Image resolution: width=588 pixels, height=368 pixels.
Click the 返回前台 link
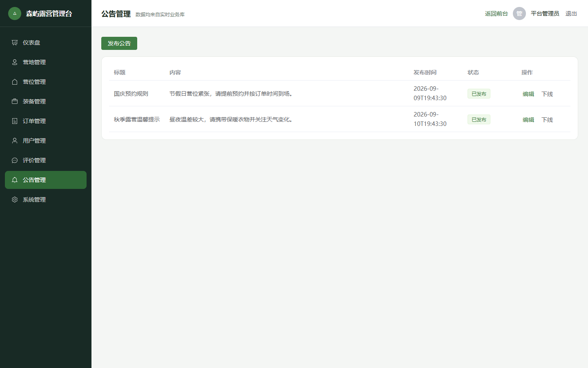click(x=497, y=13)
